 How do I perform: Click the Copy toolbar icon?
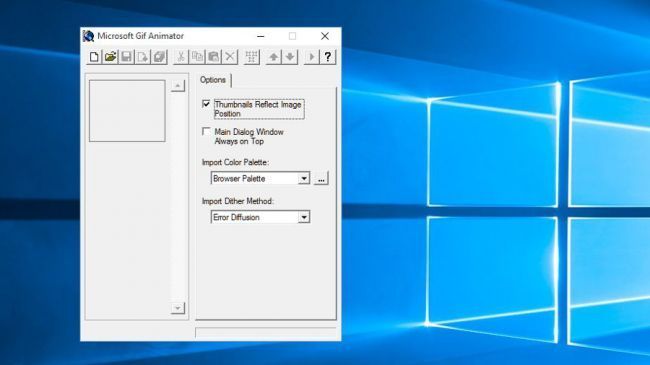pyautogui.click(x=197, y=57)
